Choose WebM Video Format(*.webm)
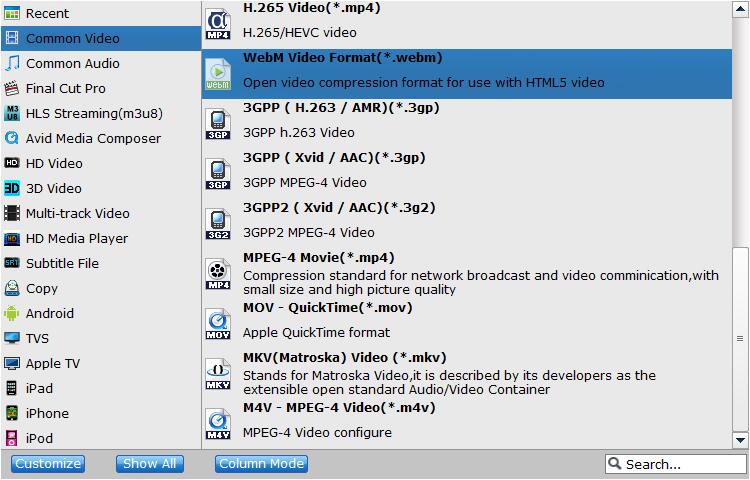 (467, 74)
